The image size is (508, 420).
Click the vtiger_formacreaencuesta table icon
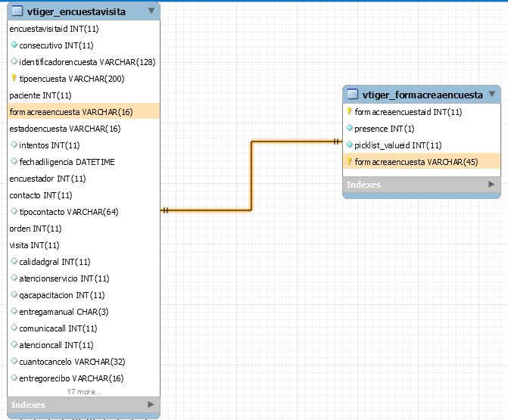click(353, 94)
